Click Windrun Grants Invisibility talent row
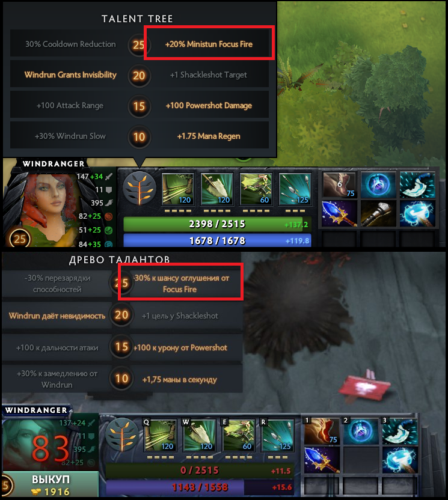Viewport: 448px width, 500px height. 70,75
